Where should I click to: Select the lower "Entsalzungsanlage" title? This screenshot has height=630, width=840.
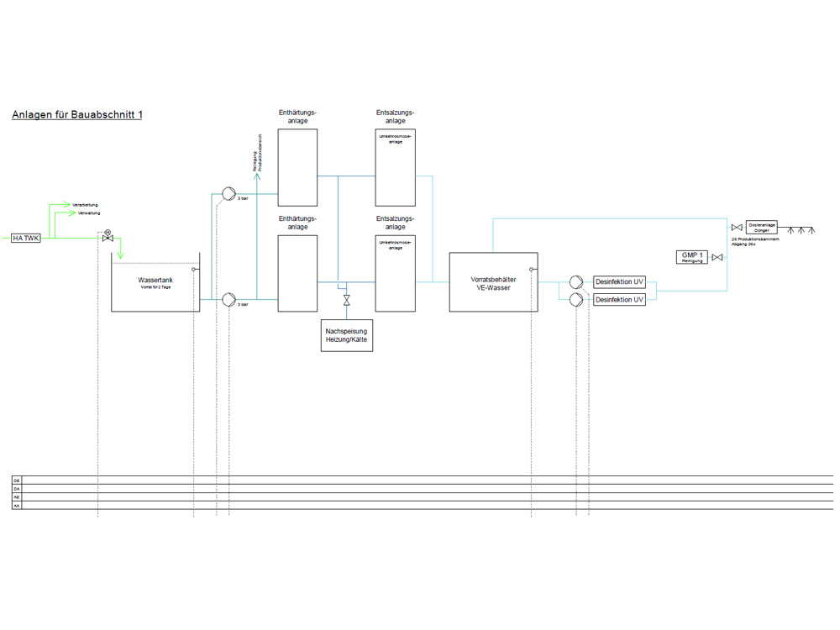(396, 223)
